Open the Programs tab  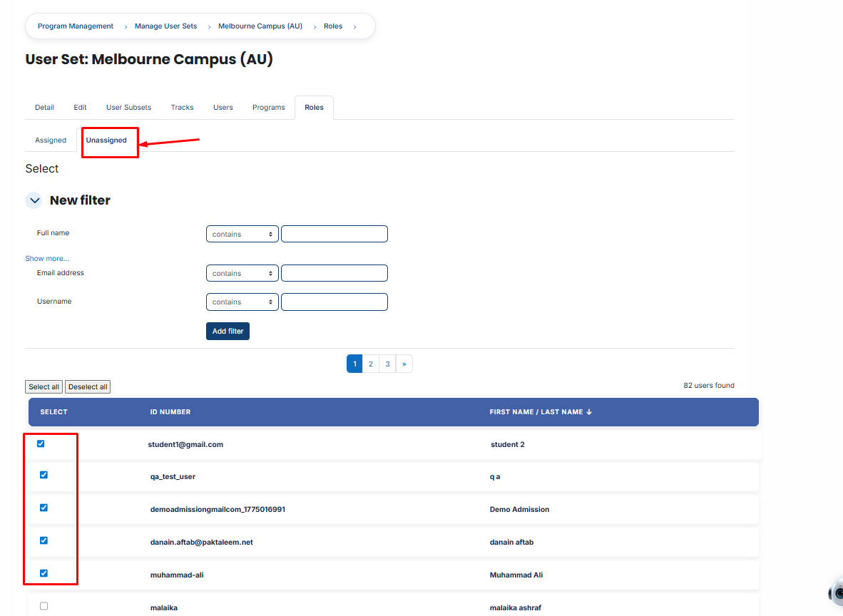tap(269, 108)
